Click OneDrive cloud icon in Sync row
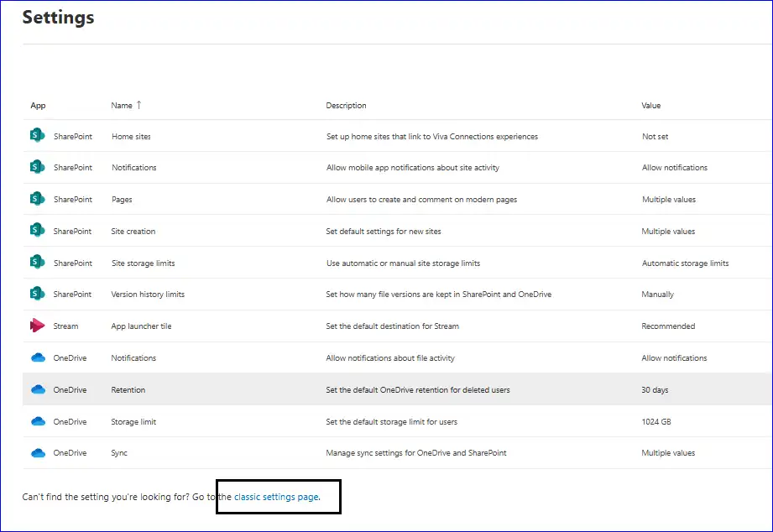 tap(37, 453)
